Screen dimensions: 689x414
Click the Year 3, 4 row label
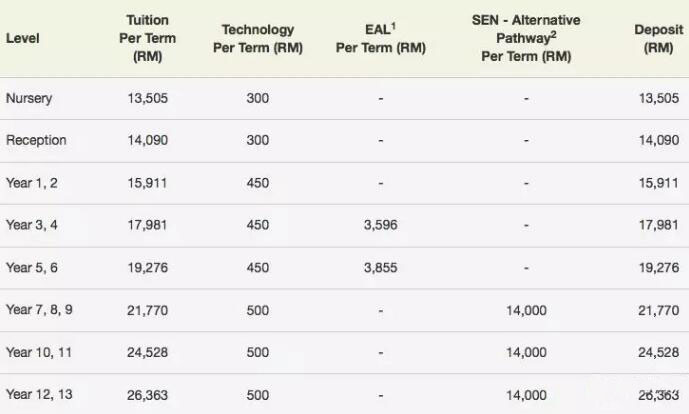32,225
